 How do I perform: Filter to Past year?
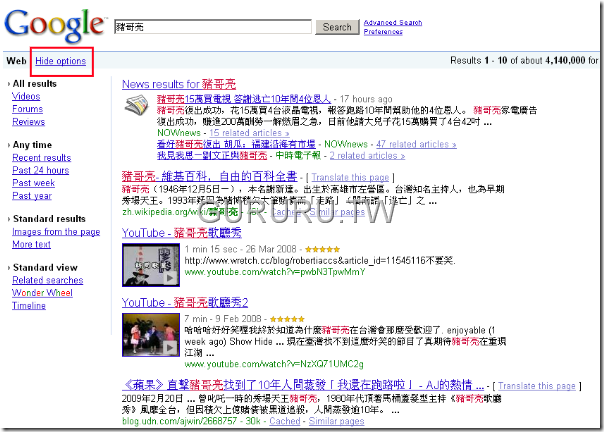pyautogui.click(x=32, y=196)
